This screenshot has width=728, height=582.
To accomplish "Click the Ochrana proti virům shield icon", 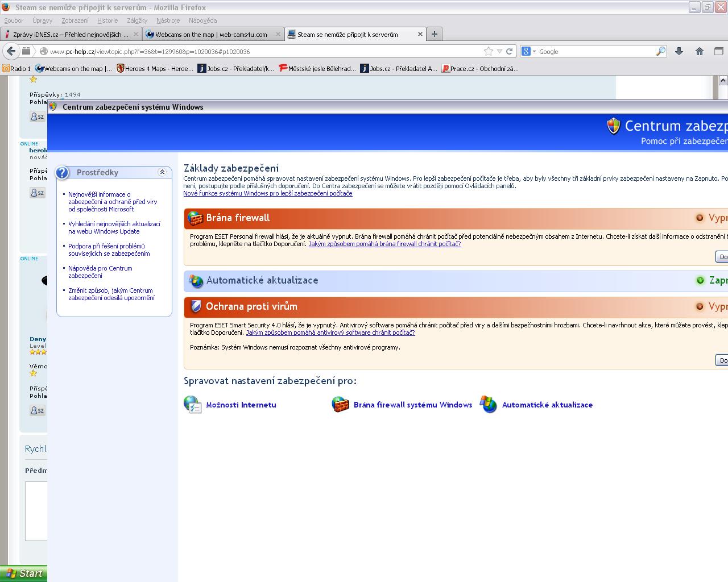I will coord(196,306).
